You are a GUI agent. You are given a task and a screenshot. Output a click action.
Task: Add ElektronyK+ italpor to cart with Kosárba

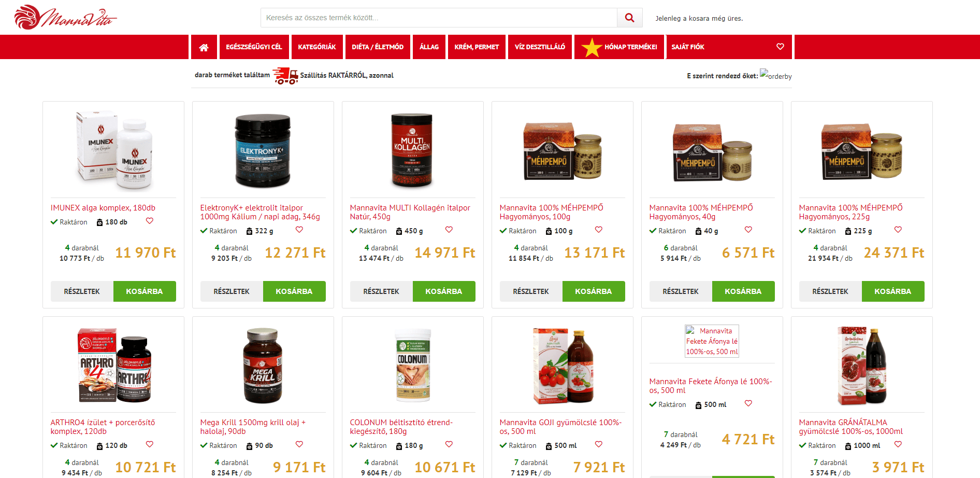click(x=294, y=291)
